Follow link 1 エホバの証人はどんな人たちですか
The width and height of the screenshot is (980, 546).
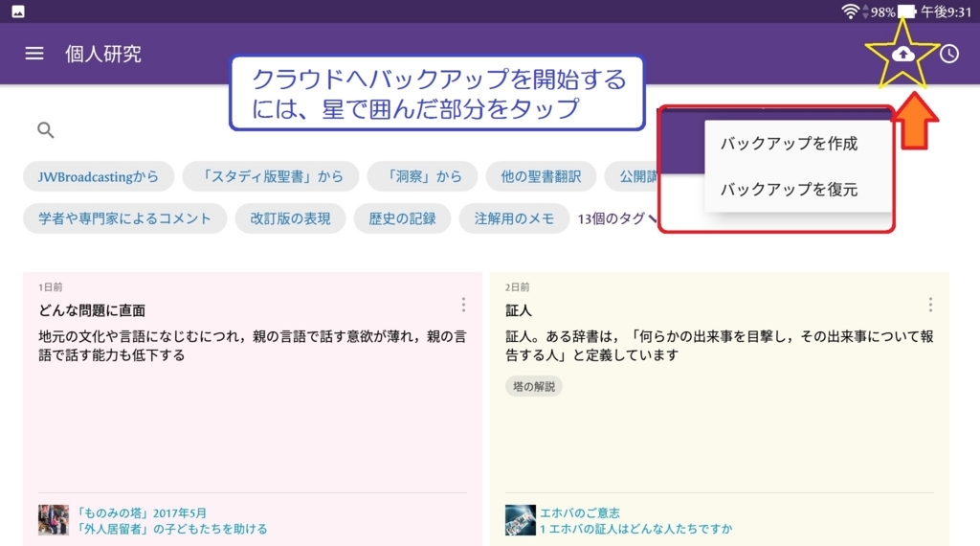coord(635,529)
